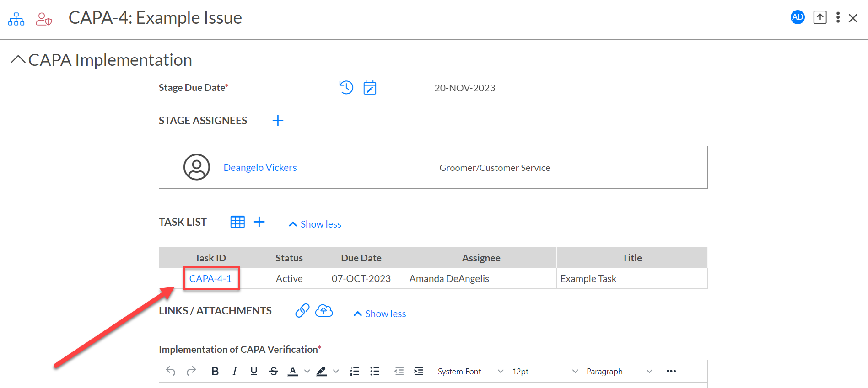Add a new task to task list

click(x=259, y=222)
